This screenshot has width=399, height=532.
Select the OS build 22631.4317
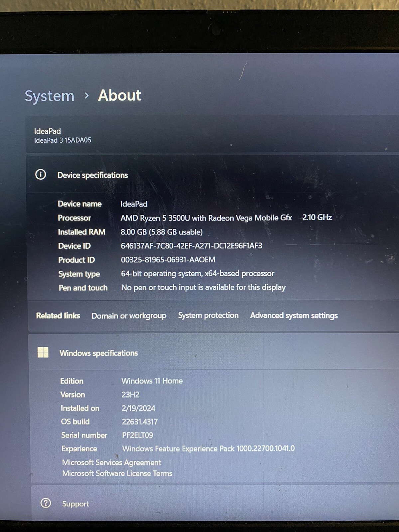click(140, 422)
